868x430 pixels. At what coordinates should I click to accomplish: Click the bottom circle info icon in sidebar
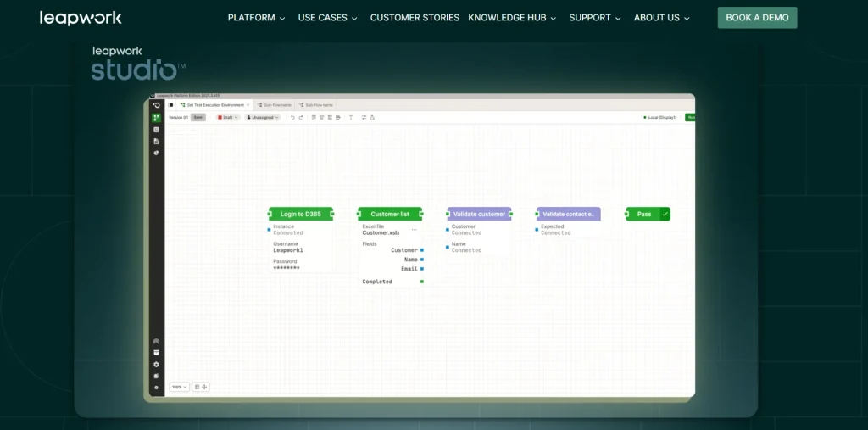click(x=156, y=388)
